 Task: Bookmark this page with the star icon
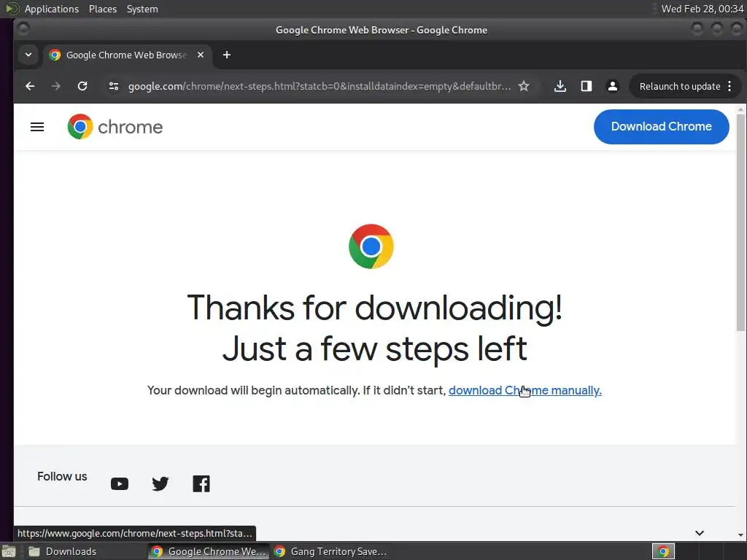pos(524,86)
